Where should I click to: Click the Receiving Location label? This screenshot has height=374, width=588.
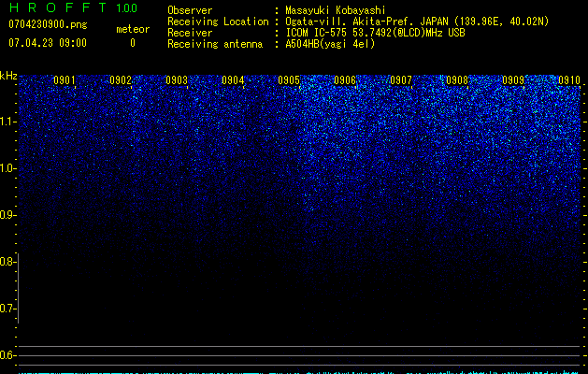pyautogui.click(x=218, y=22)
